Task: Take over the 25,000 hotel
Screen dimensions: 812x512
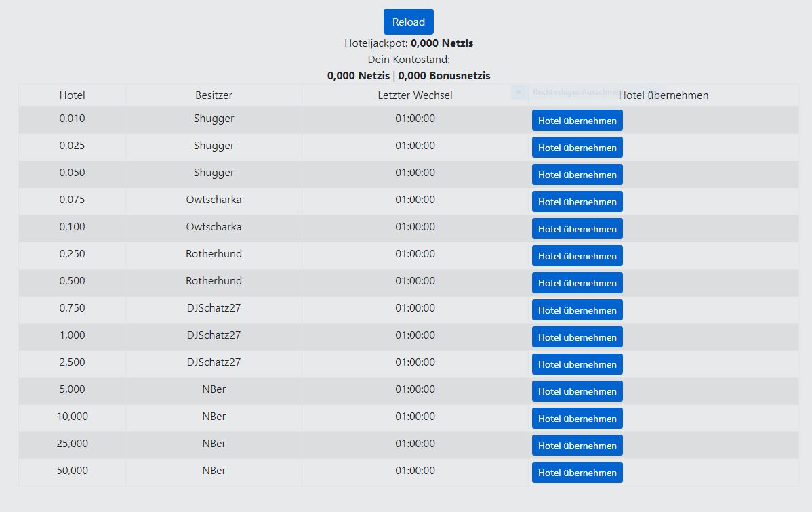Action: click(x=577, y=445)
